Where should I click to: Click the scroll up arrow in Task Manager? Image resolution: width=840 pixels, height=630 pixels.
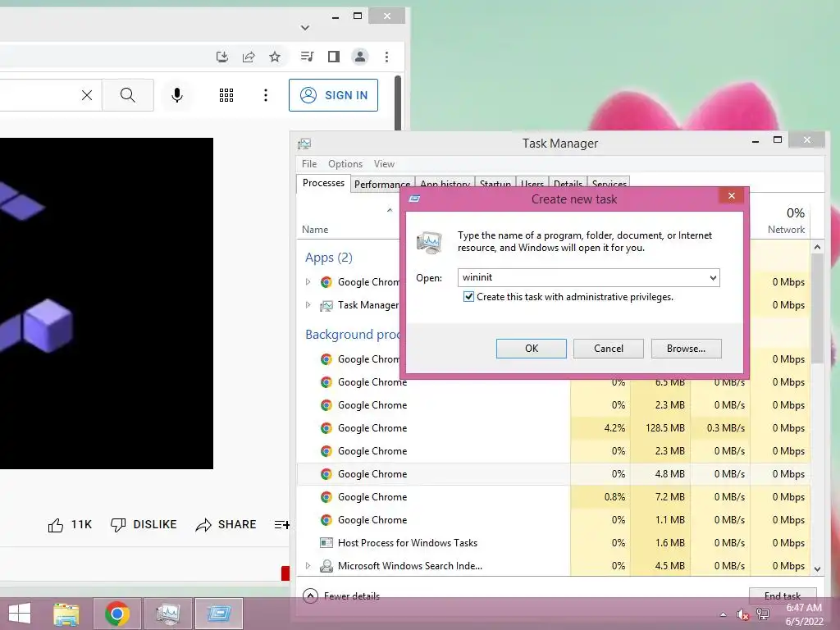(x=818, y=247)
